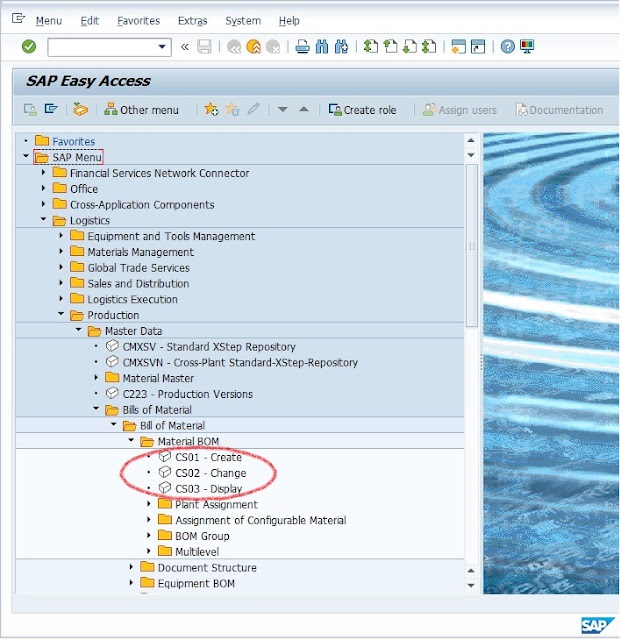
Task: Click the Previous Page icon
Action: pyautogui.click(x=390, y=46)
